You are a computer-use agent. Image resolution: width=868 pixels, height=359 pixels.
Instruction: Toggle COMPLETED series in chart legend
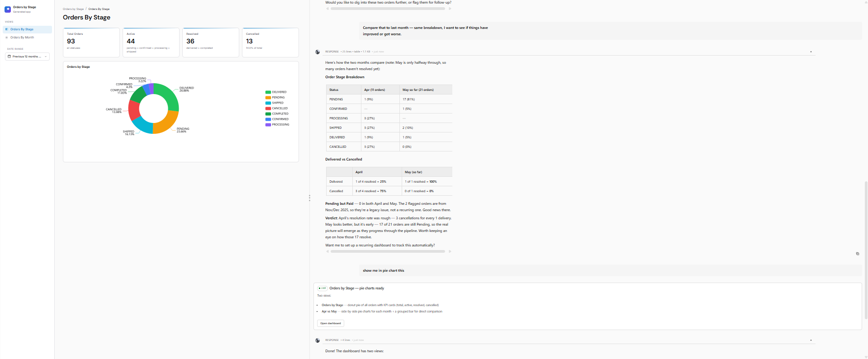point(277,114)
